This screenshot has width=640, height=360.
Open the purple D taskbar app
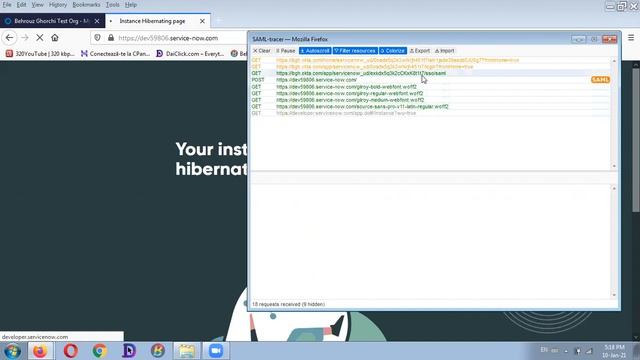click(129, 351)
